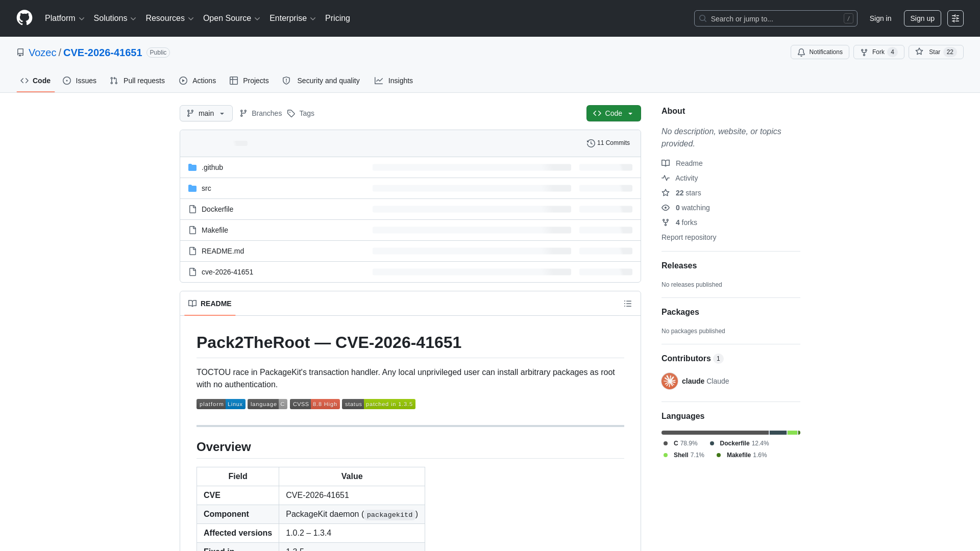The image size is (980, 551).
Task: Click the C 78.9% language entry
Action: [x=680, y=443]
